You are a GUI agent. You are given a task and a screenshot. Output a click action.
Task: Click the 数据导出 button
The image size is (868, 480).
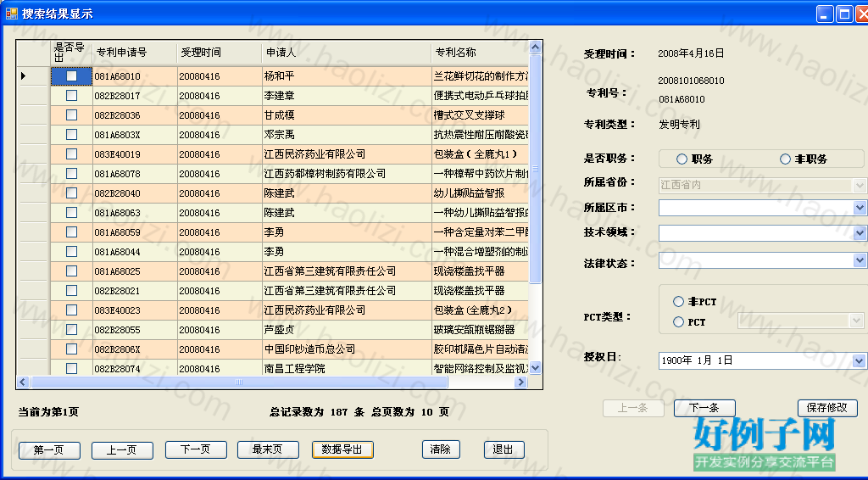pos(342,449)
